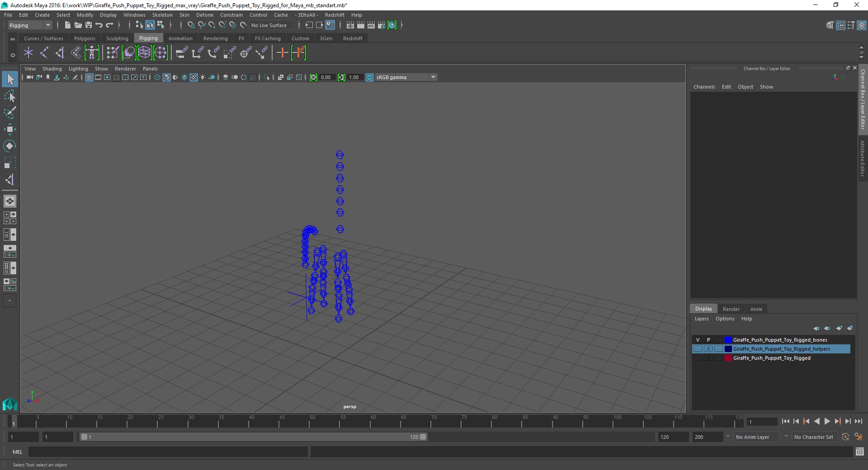This screenshot has width=868, height=470.
Task: Click the red Giraffe_Push_Puppet_Toy_Rigged color swatch
Action: click(x=728, y=358)
